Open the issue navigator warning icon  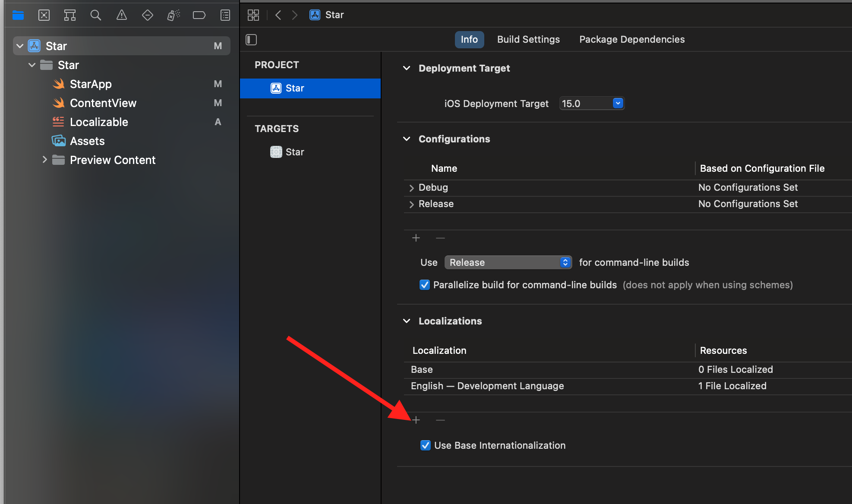tap(122, 16)
